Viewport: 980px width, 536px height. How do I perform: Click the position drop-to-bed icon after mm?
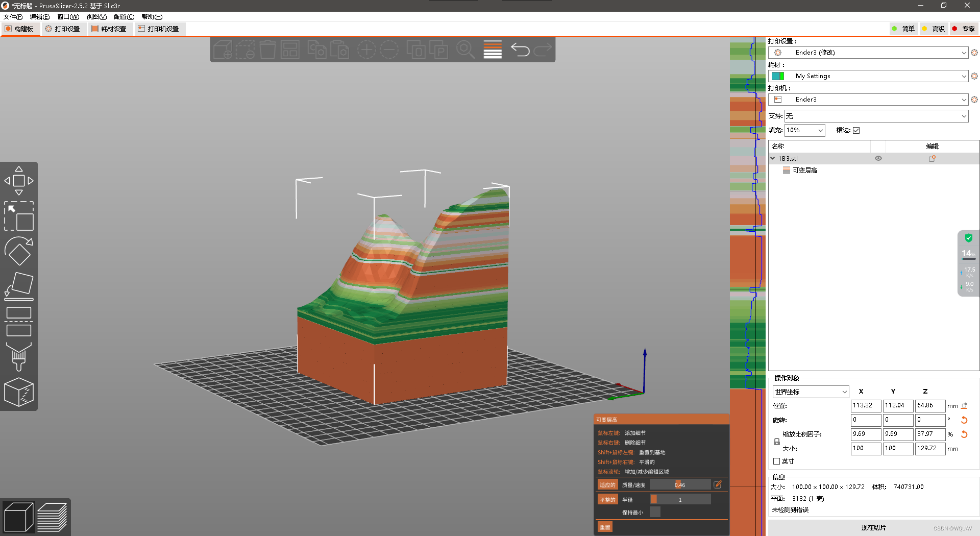coord(964,406)
